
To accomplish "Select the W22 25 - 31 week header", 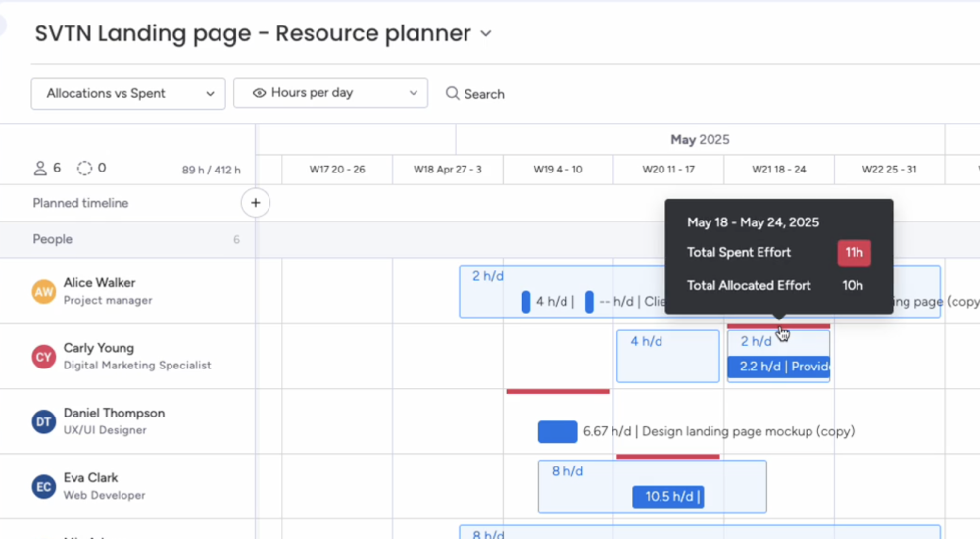I will pos(889,170).
